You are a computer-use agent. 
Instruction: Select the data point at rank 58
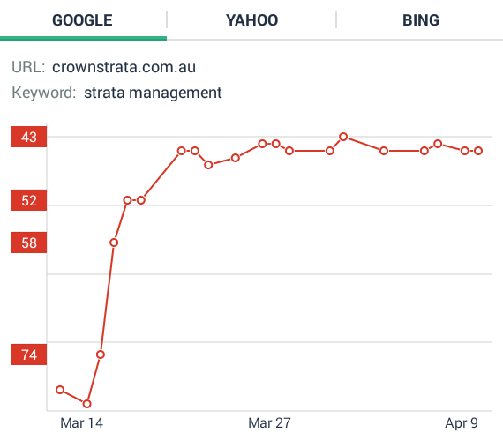(114, 243)
